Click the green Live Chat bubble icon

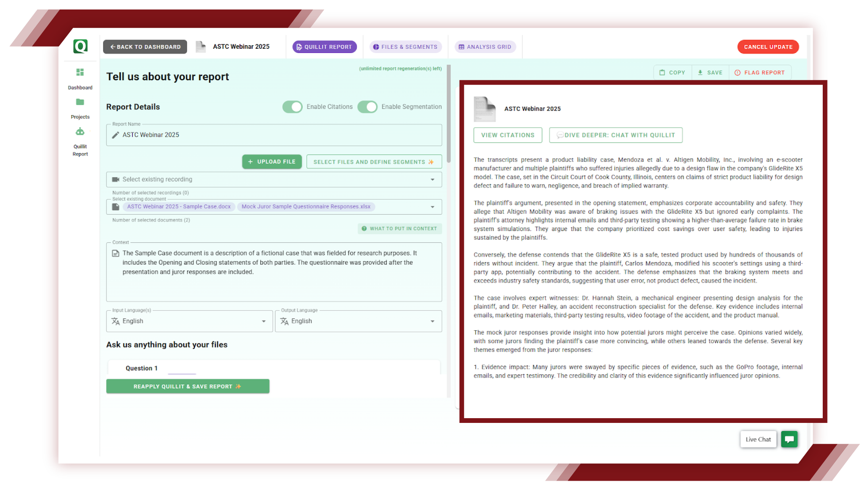[x=789, y=439]
